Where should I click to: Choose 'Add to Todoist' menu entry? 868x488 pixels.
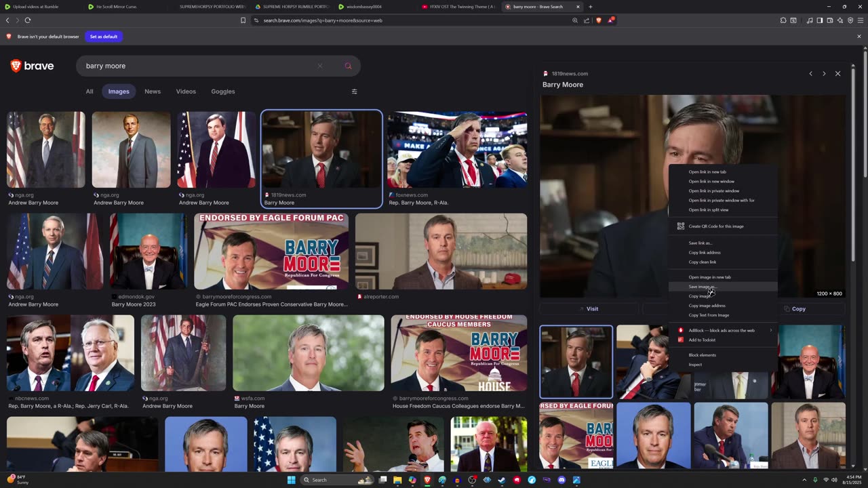tap(723, 340)
